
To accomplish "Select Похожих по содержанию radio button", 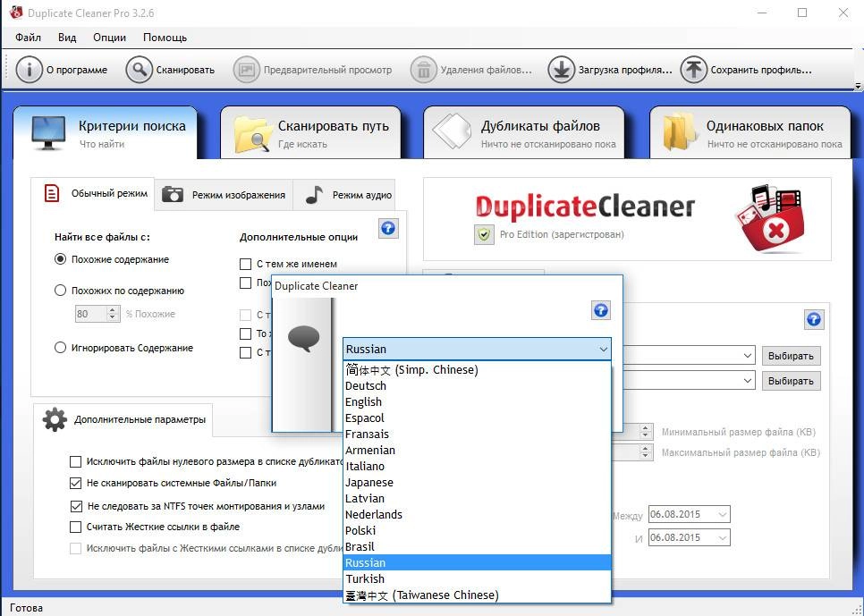I will [60, 291].
